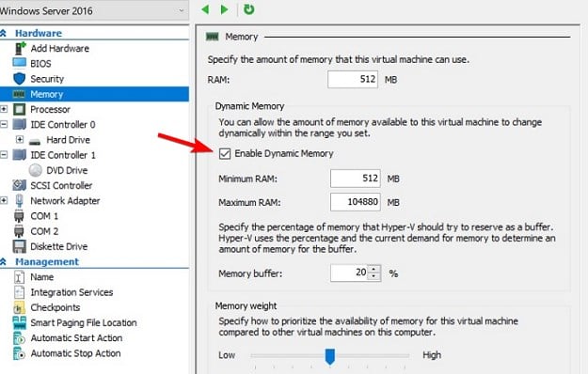Click the Processor chip icon

click(x=19, y=109)
